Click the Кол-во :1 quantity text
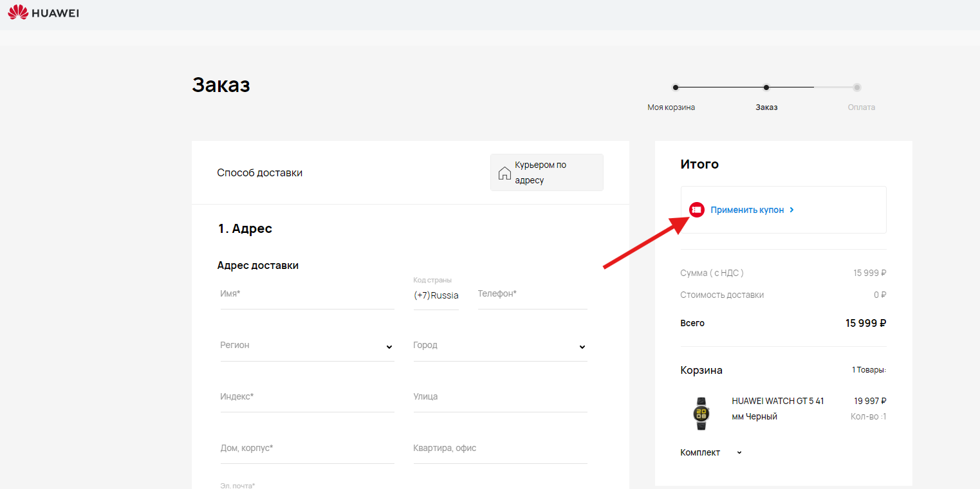 pos(869,416)
